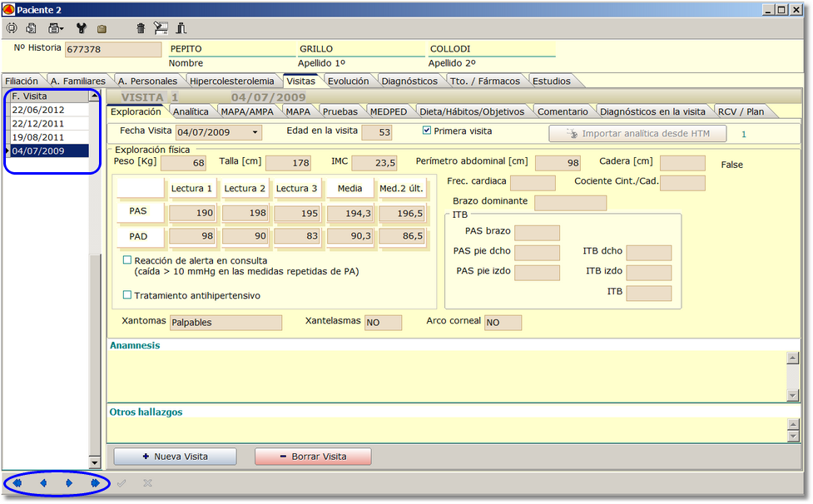The image size is (813, 504).
Task: Select the Hipercolesterolemia tab
Action: (232, 81)
